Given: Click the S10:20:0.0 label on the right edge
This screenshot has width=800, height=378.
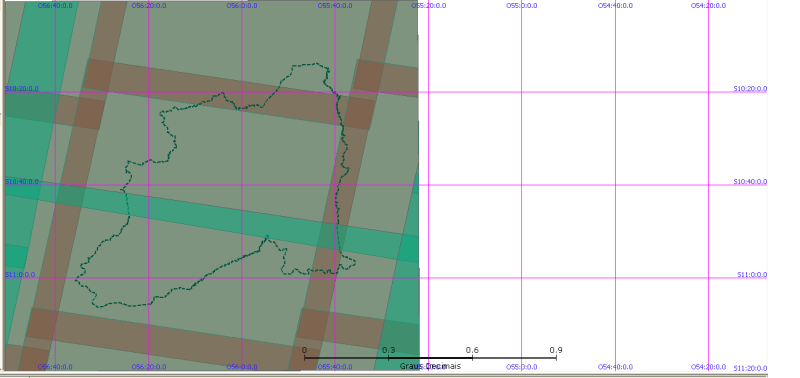Looking at the screenshot, I should pyautogui.click(x=751, y=89).
